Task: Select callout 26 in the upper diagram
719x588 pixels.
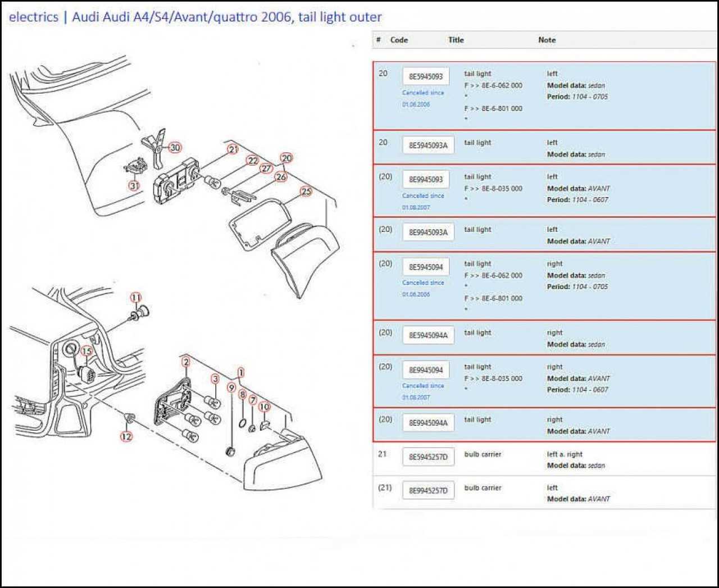Action: (280, 177)
